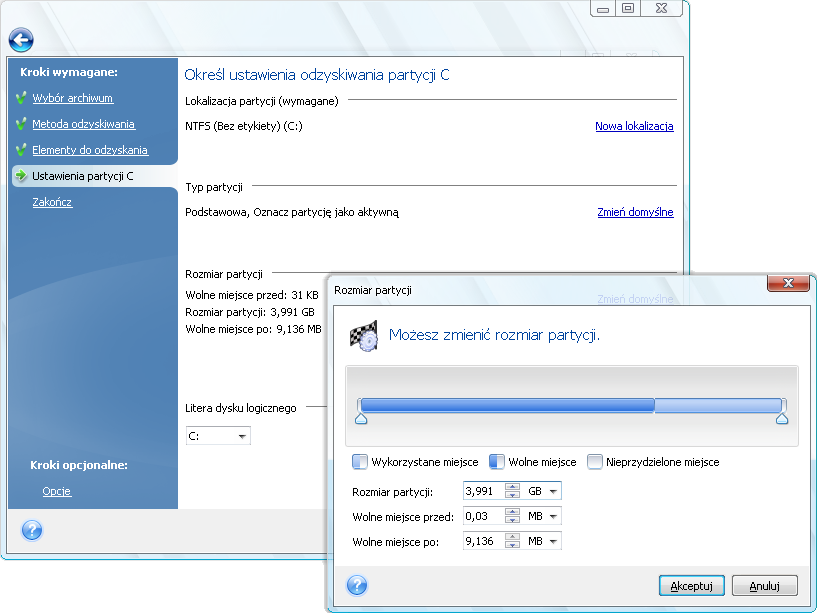This screenshot has height=613, width=817.
Task: Click the blue back arrow button
Action: click(21, 40)
